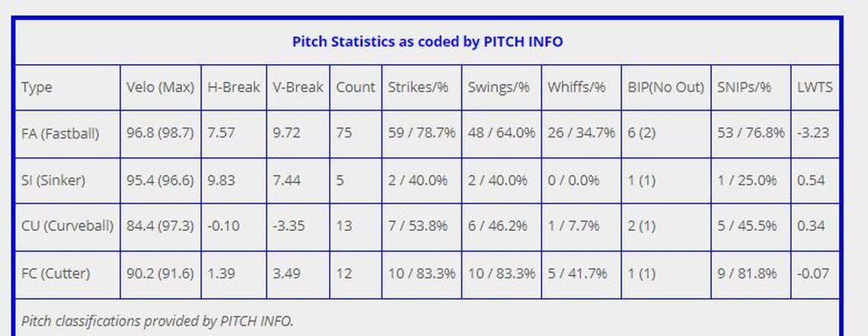
Task: Click the fastball LWTS value -3.23
Action: [814, 133]
